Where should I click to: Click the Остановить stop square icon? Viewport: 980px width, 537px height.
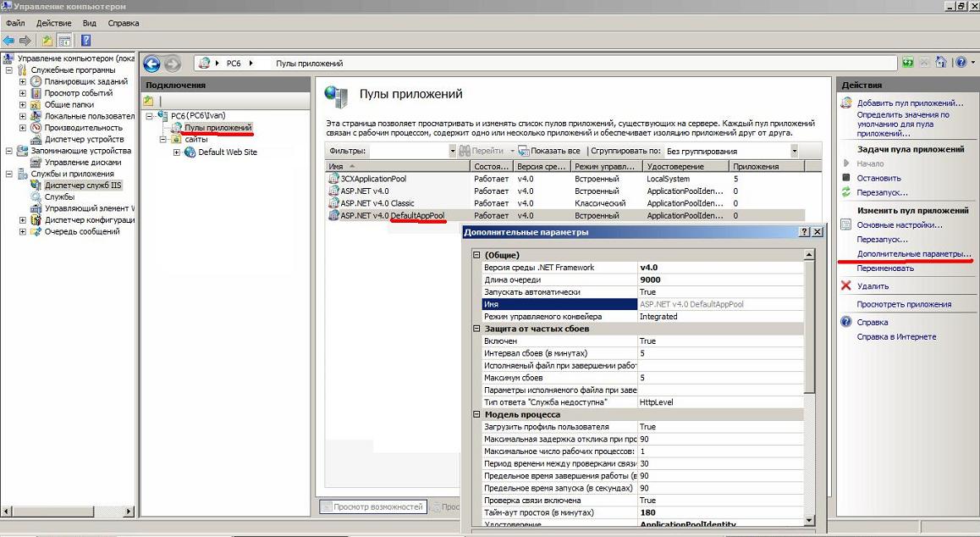tap(845, 178)
